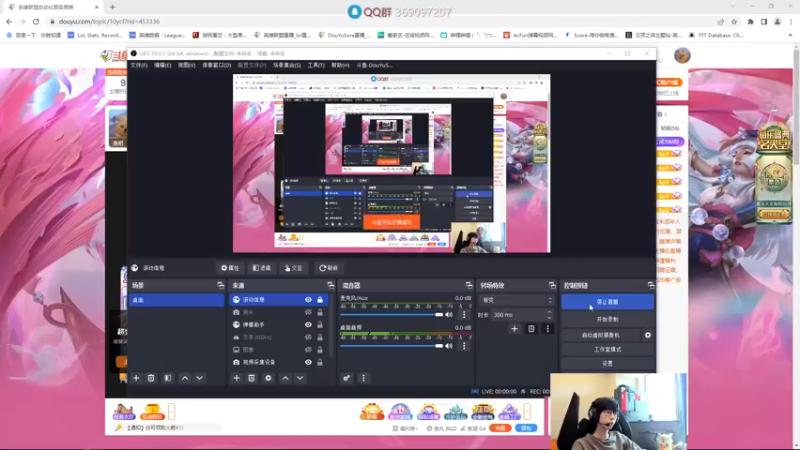
Task: Add a new source with plus icon
Action: click(236, 378)
